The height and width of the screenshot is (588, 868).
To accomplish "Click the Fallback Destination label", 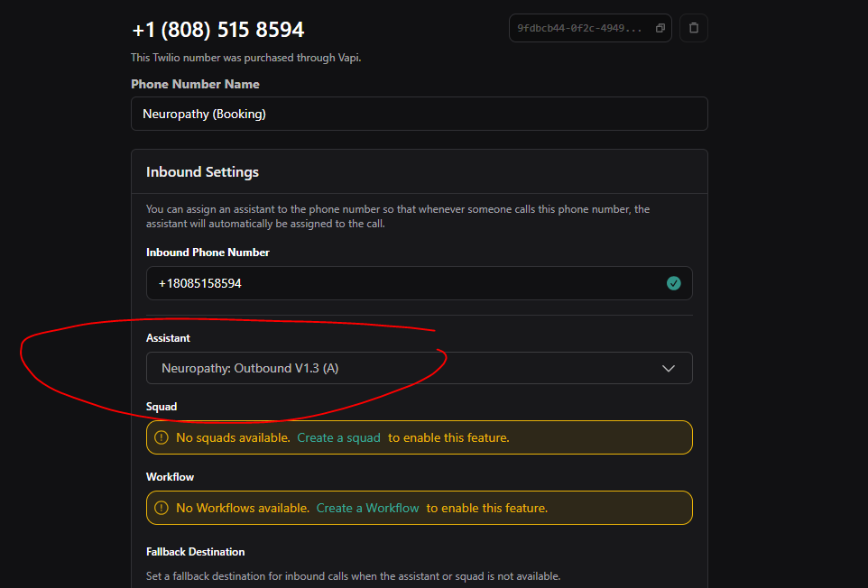I will [196, 552].
